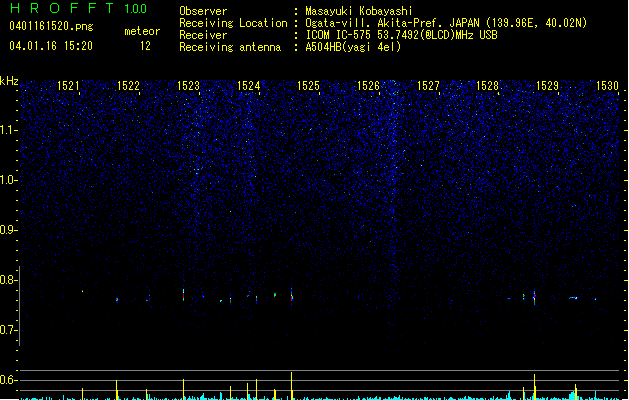
Task: Select the file name 0401161520.png
Action: pos(51,26)
